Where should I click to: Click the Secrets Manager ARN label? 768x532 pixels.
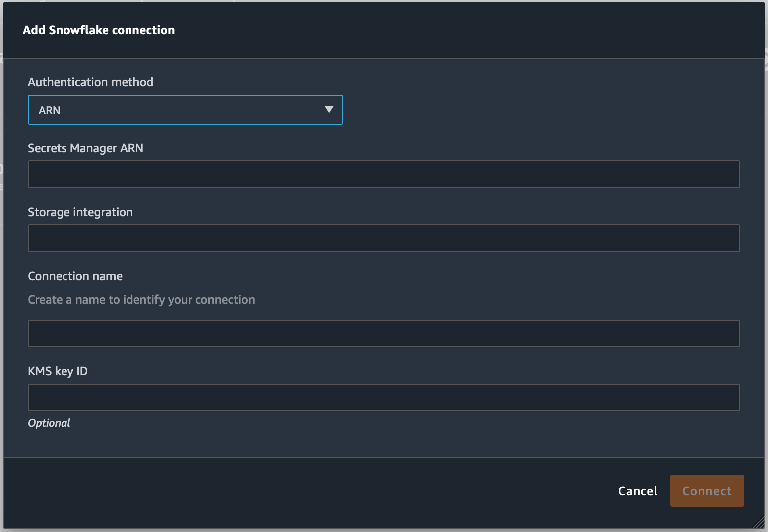[85, 148]
